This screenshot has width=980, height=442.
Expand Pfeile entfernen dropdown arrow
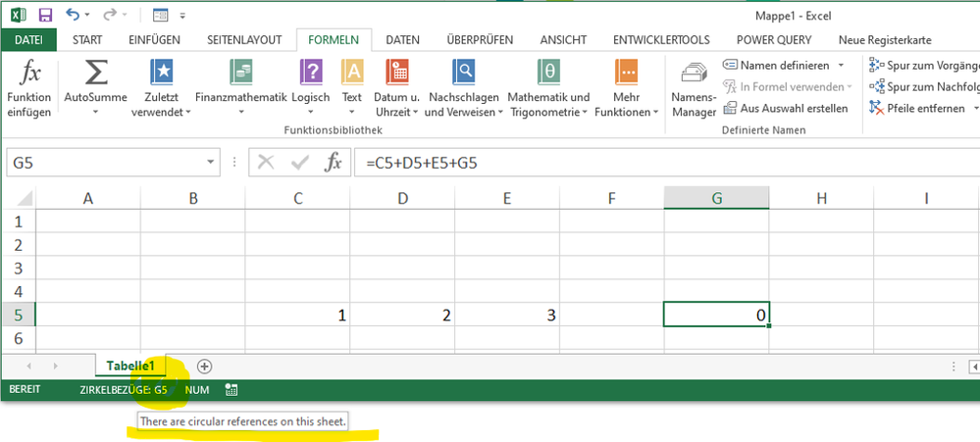pyautogui.click(x=975, y=108)
